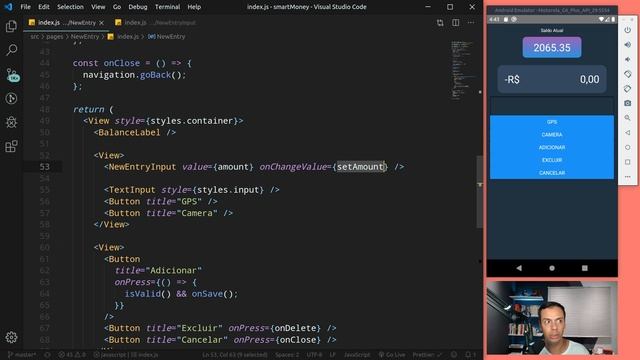The image size is (640, 360).
Task: Tap the empty text input below amount
Action: 552,106
